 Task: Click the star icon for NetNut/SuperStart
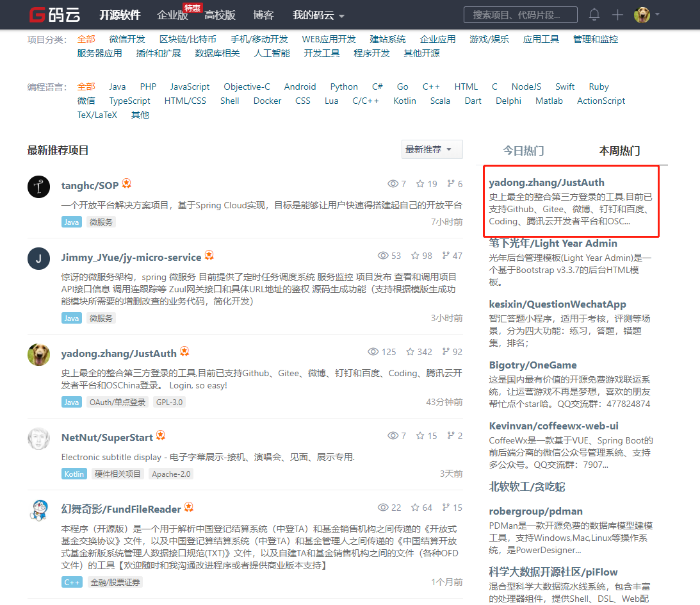point(420,436)
